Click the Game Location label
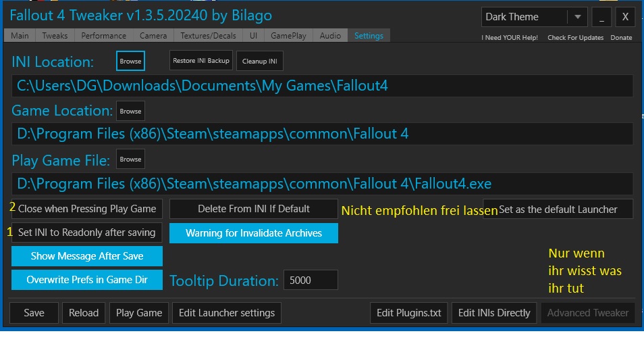Image resolution: width=644 pixels, height=342 pixels. coord(62,111)
